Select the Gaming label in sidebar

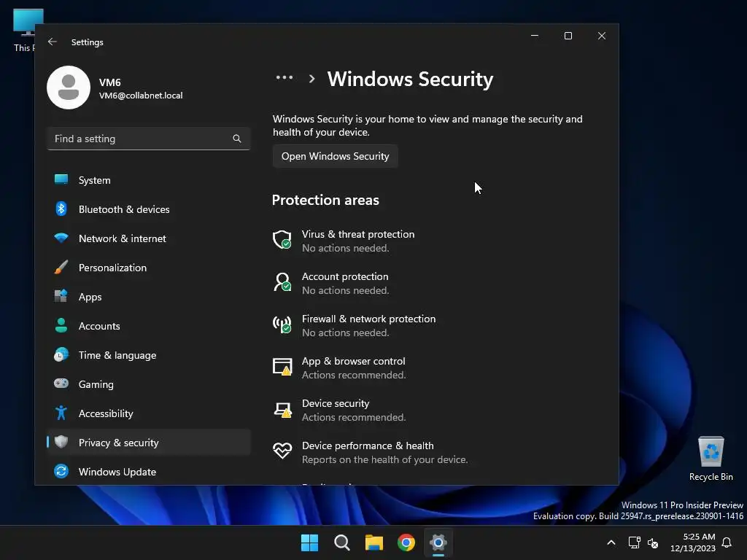[96, 384]
